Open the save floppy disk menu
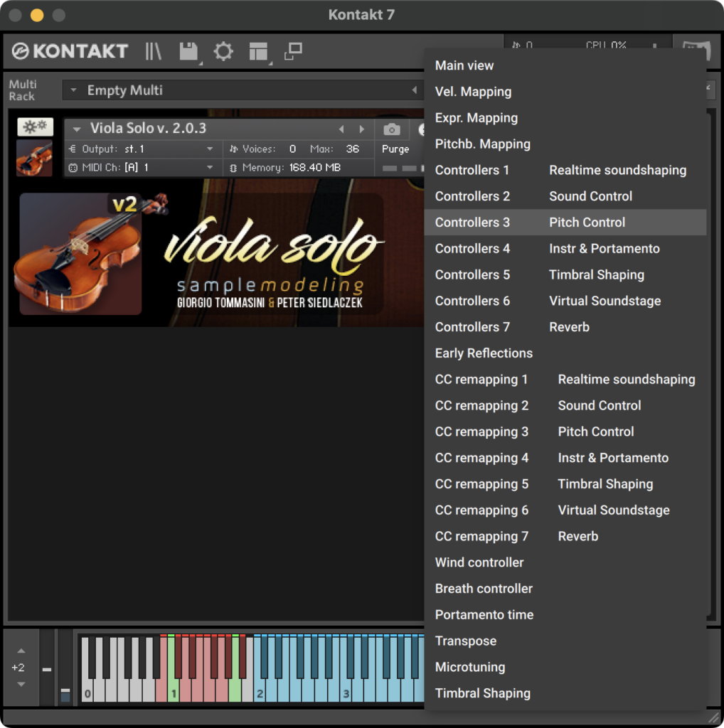Screen dimensions: 724x728 [x=189, y=51]
